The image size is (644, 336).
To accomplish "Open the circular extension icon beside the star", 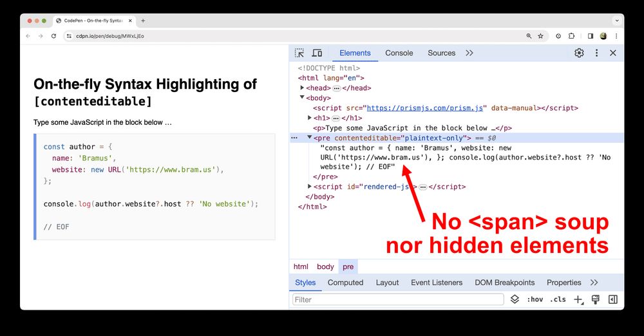I will tap(558, 36).
